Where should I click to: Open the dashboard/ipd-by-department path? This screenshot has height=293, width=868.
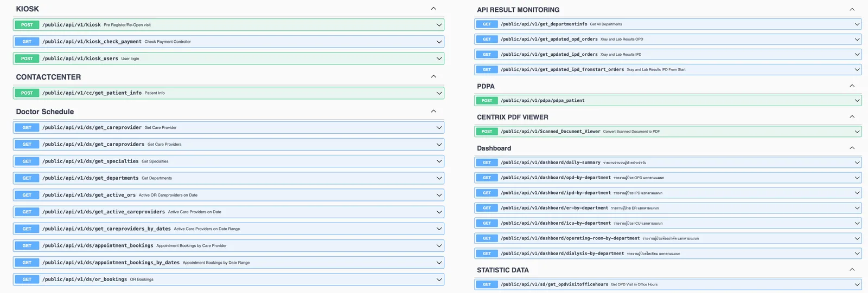[x=556, y=193]
